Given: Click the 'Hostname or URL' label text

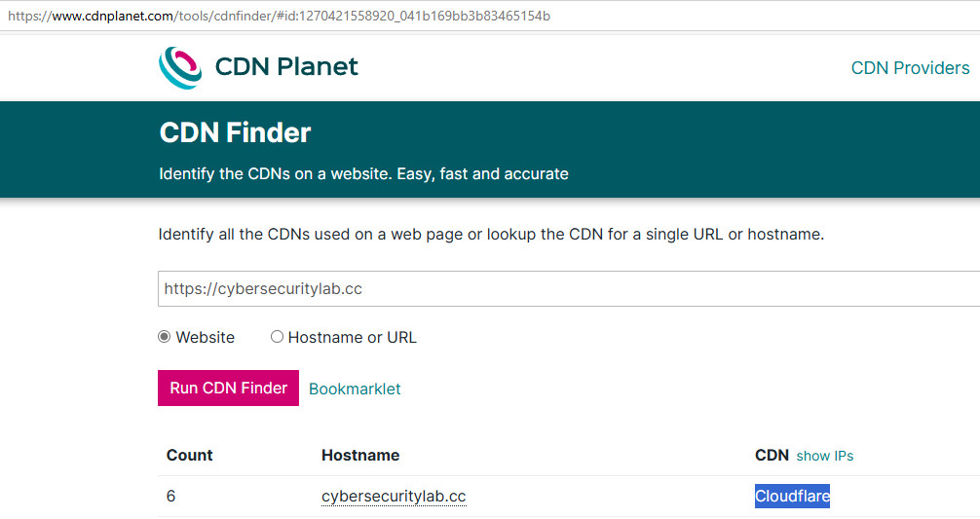Looking at the screenshot, I should (x=352, y=337).
